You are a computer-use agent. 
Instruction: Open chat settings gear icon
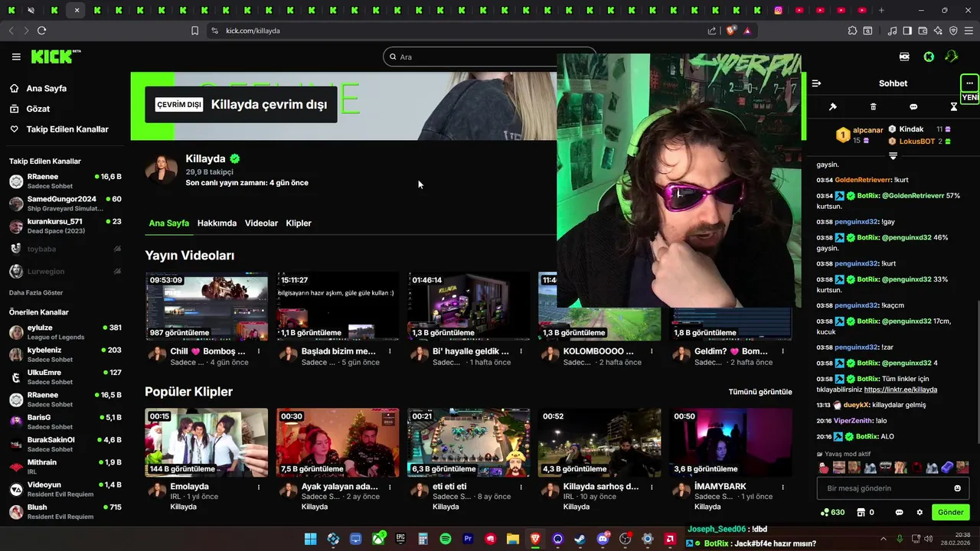point(920,512)
